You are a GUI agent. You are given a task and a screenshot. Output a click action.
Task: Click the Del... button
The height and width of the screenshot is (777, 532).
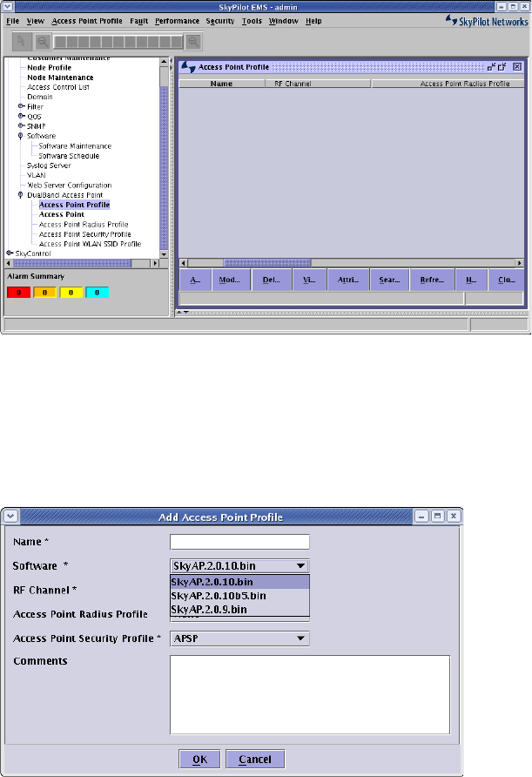(x=271, y=280)
